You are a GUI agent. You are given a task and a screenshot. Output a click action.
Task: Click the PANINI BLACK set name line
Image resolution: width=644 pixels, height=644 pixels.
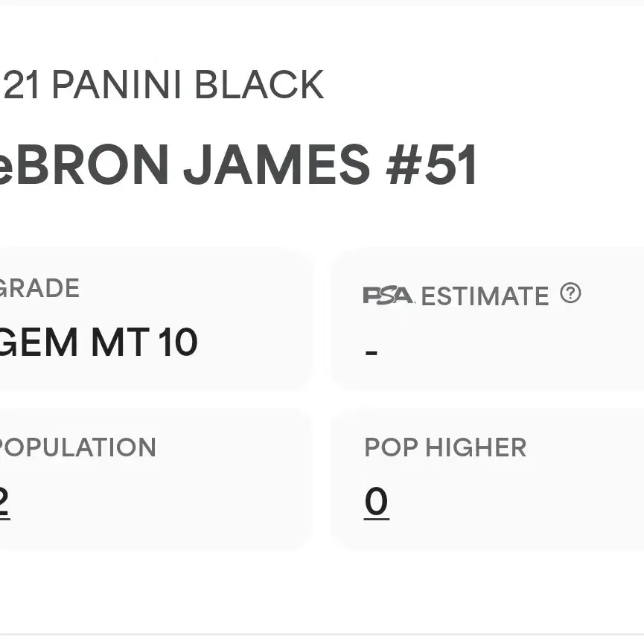coord(162,85)
